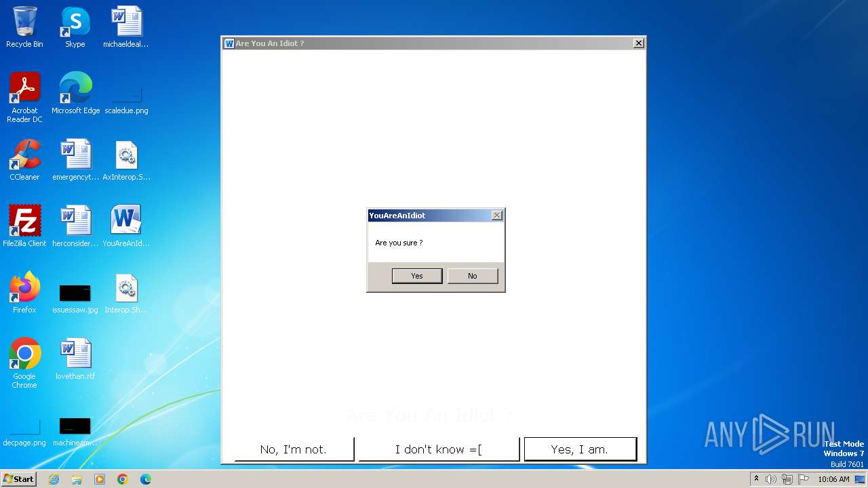Select the michaeldeal Word document icon
This screenshot has height=488, width=868.
pyautogui.click(x=126, y=27)
